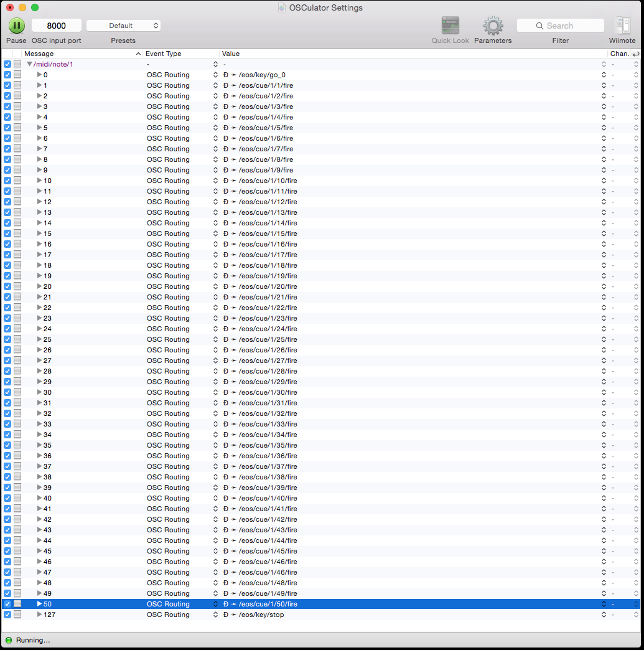Click the Đ routing icon in row 17

(x=226, y=255)
